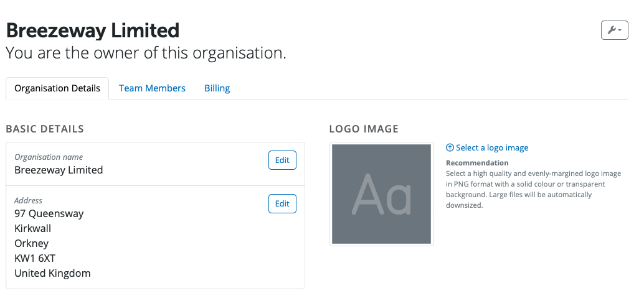This screenshot has width=644, height=306.
Task: Switch to the Team Members tab
Action: [152, 88]
